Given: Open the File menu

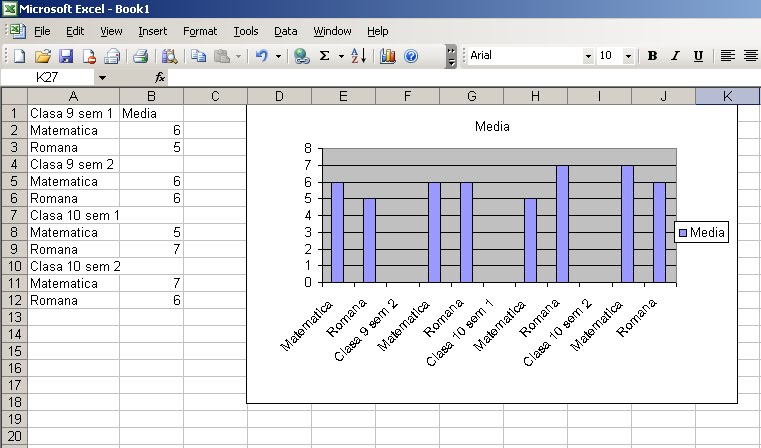Looking at the screenshot, I should [x=42, y=31].
